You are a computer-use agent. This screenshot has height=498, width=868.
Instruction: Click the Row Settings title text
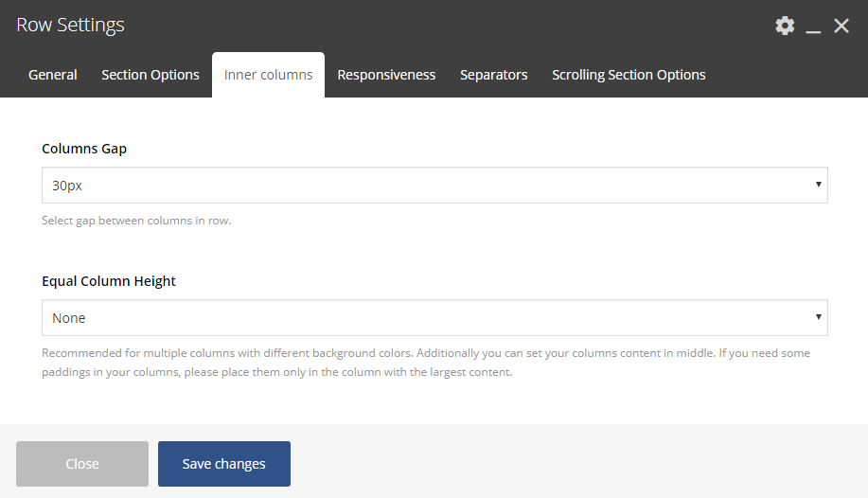pyautogui.click(x=70, y=26)
